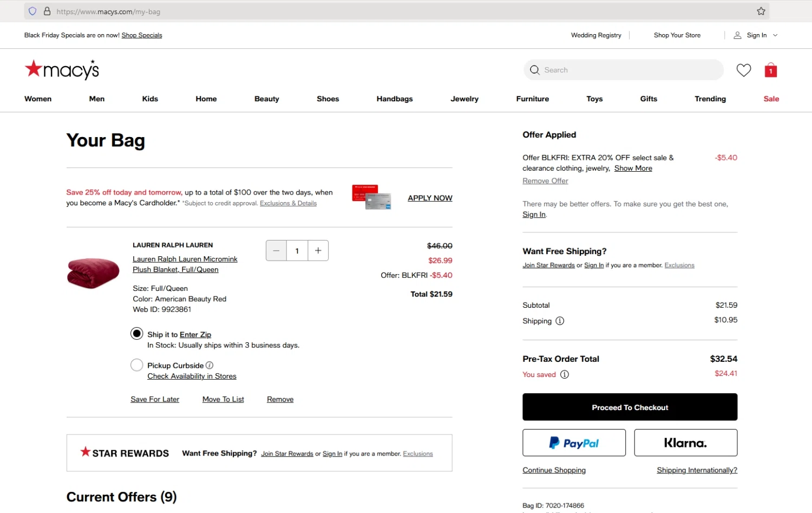The height and width of the screenshot is (513, 812).
Task: Remove blanket from bag
Action: [280, 399]
